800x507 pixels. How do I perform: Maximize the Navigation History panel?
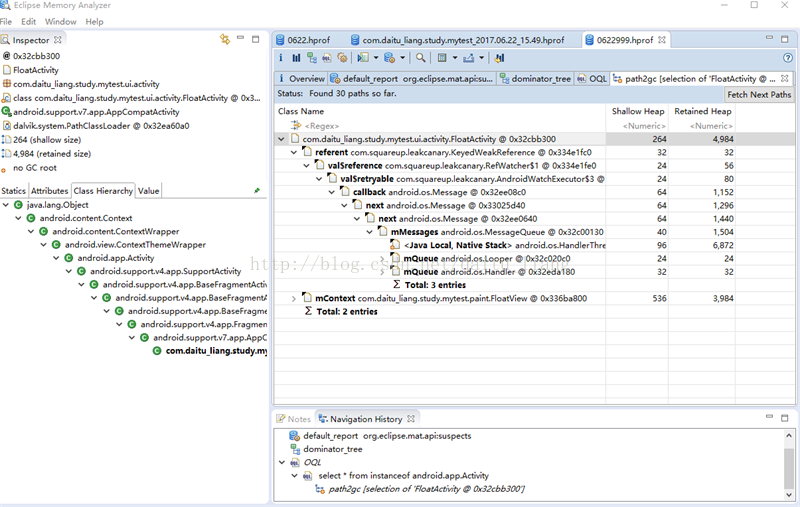(785, 418)
